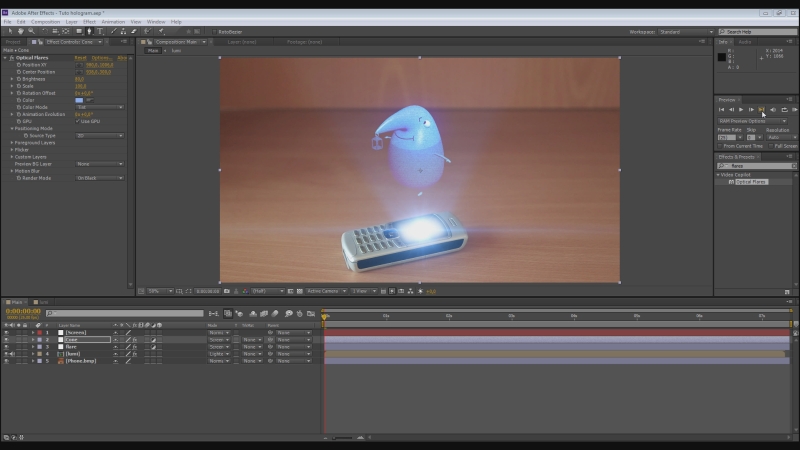Click Options link for Optical Flares

click(x=100, y=58)
